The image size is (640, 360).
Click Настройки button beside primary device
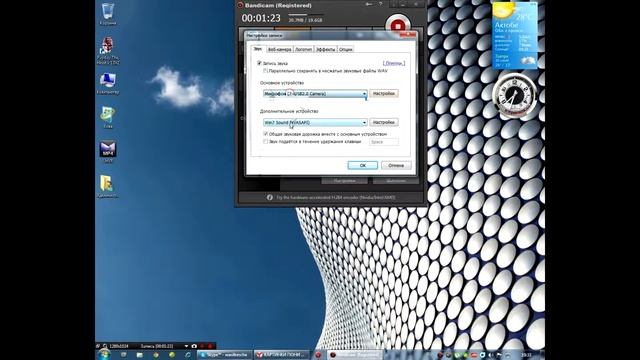[384, 93]
